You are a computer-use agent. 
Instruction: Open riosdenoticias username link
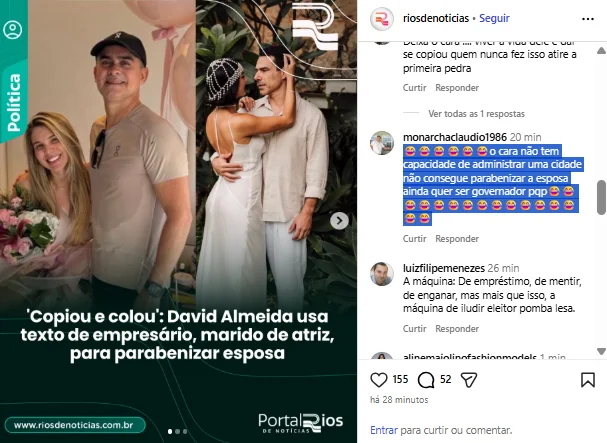tap(436, 18)
